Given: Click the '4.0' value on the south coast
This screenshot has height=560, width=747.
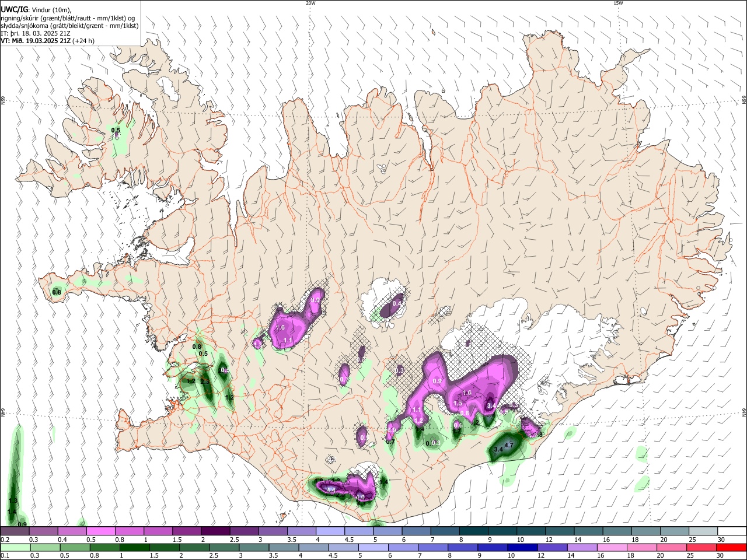Looking at the screenshot, I should 360,498.
